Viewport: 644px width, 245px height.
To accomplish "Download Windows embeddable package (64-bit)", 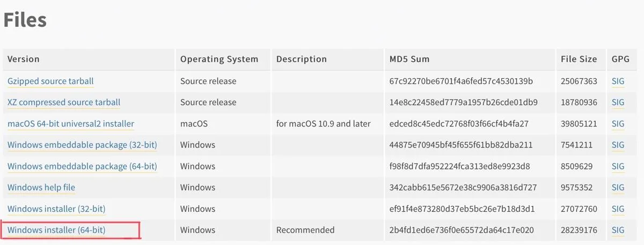I will (x=82, y=166).
